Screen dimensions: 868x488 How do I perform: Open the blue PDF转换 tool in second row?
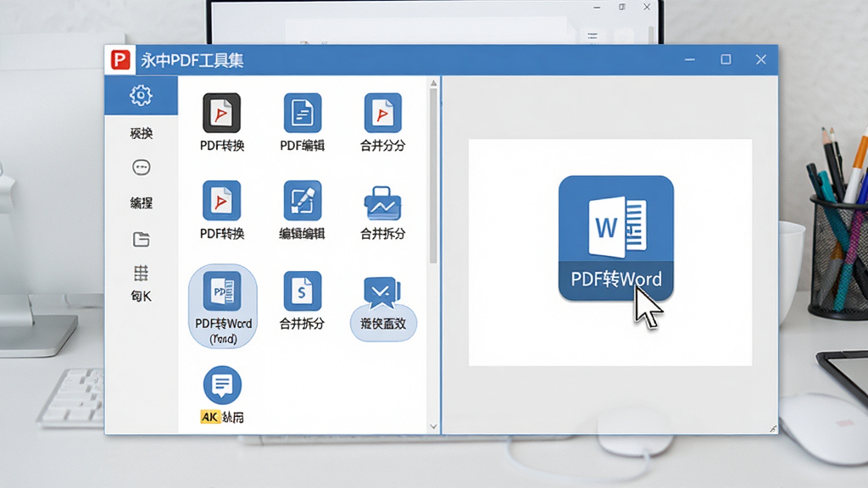(x=221, y=200)
